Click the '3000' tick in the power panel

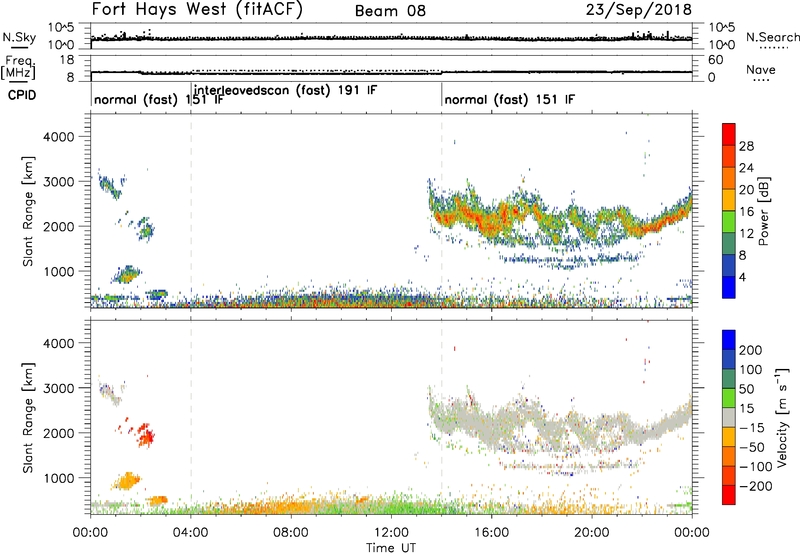[x=58, y=182]
